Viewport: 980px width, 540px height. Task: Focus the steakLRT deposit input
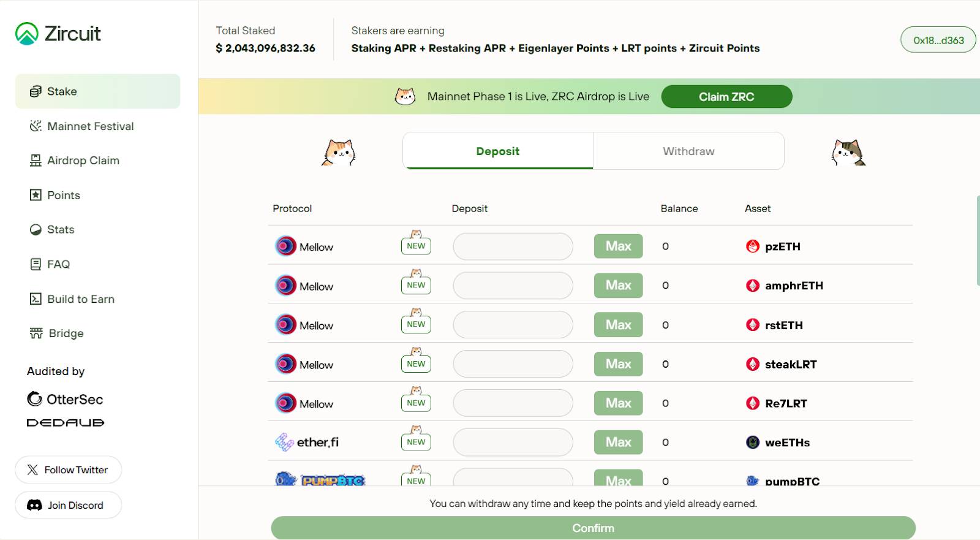[513, 364]
